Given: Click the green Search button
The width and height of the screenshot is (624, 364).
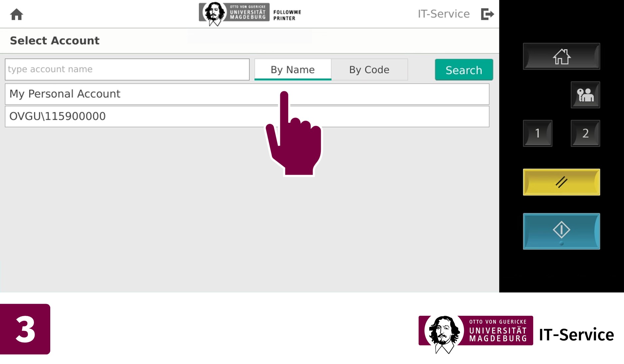Looking at the screenshot, I should 464,70.
